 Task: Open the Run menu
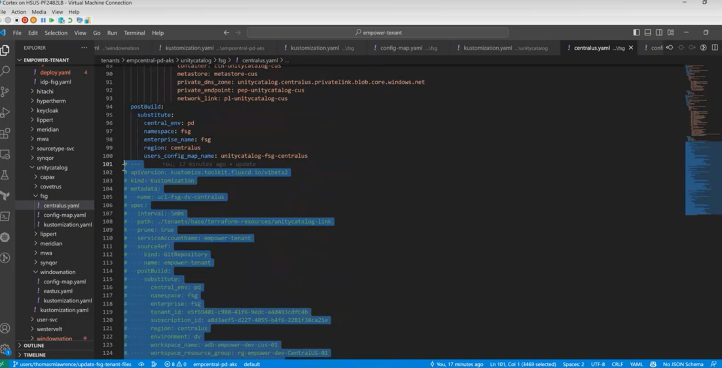pos(112,33)
